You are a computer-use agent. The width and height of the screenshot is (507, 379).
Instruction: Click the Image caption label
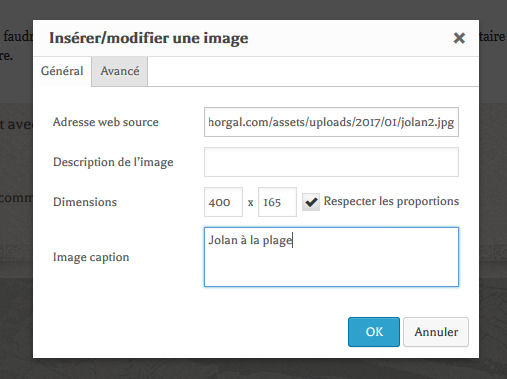coord(91,257)
